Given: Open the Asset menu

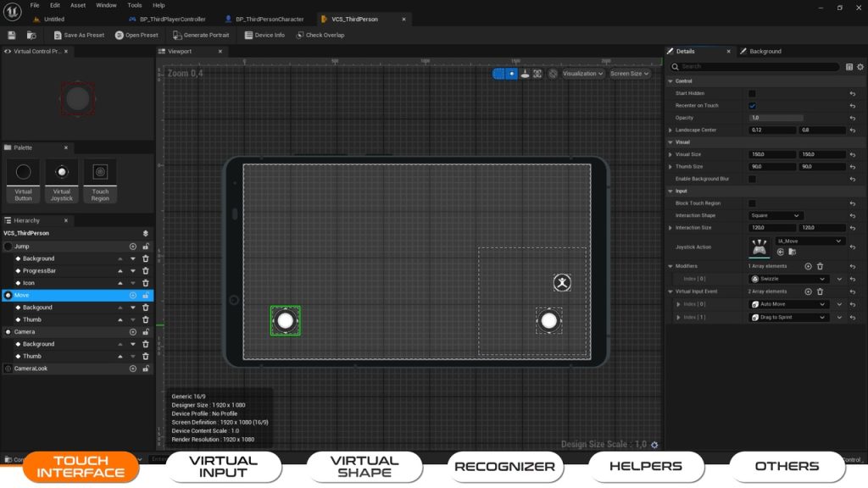Looking at the screenshot, I should (x=78, y=5).
